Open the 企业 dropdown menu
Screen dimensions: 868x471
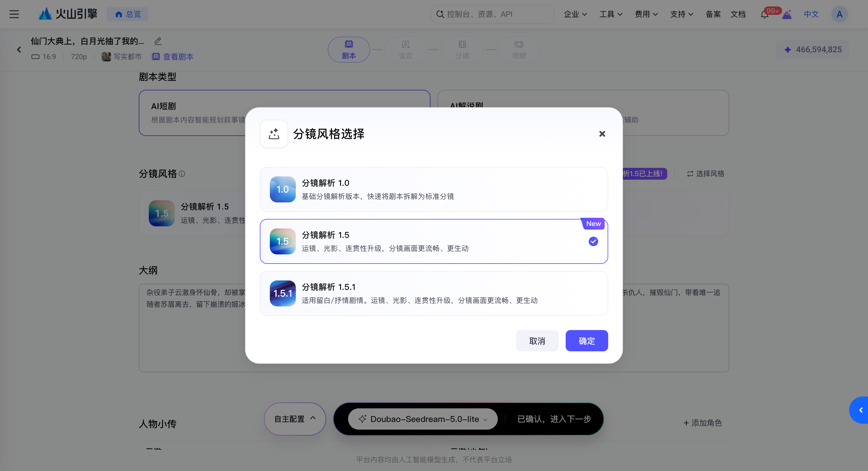click(575, 14)
